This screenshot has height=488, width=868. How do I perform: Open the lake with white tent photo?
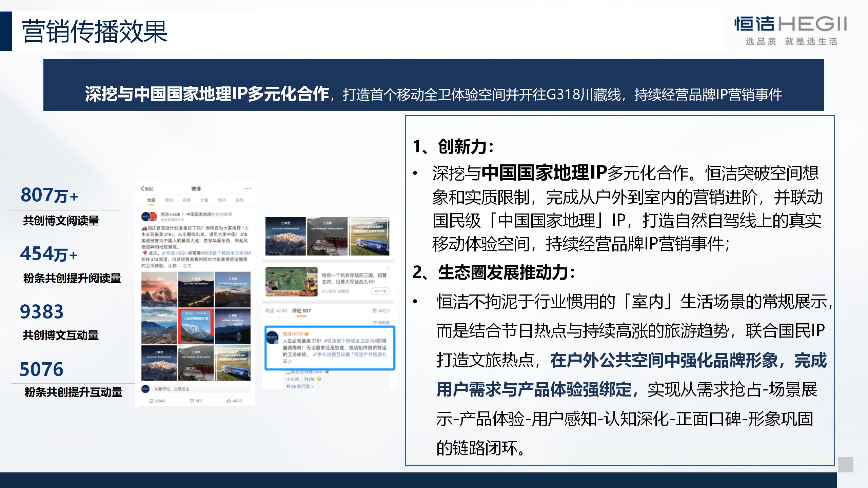tap(233, 326)
